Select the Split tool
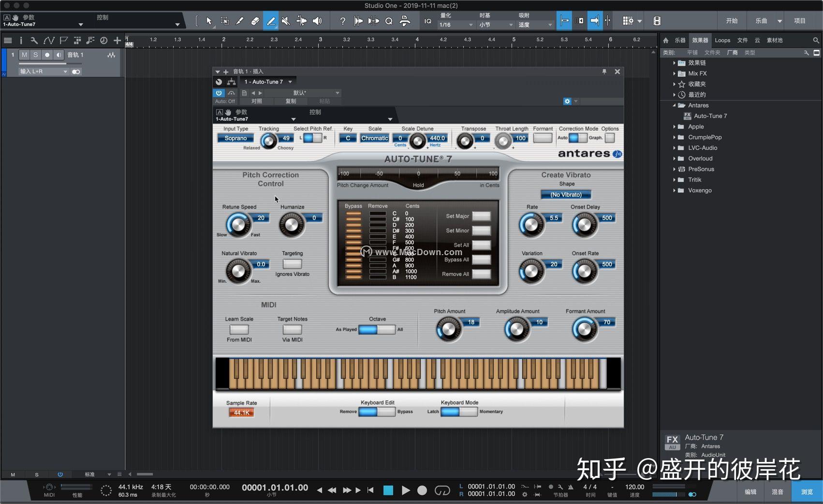The width and height of the screenshot is (823, 504). (240, 21)
